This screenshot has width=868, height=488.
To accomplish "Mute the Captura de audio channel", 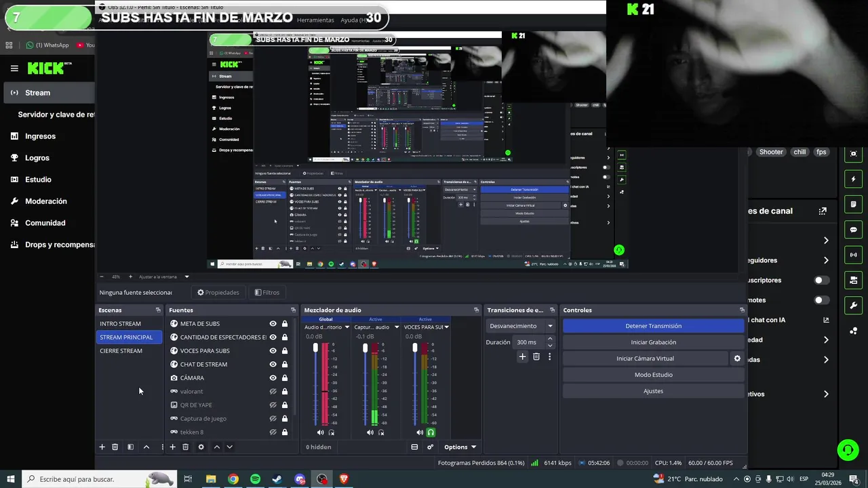I will (370, 432).
